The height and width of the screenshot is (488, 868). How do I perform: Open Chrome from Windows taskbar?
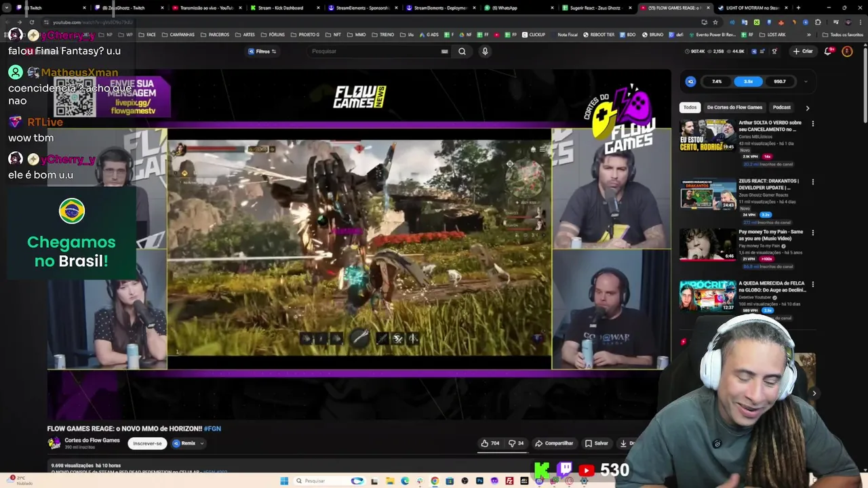coord(435,481)
